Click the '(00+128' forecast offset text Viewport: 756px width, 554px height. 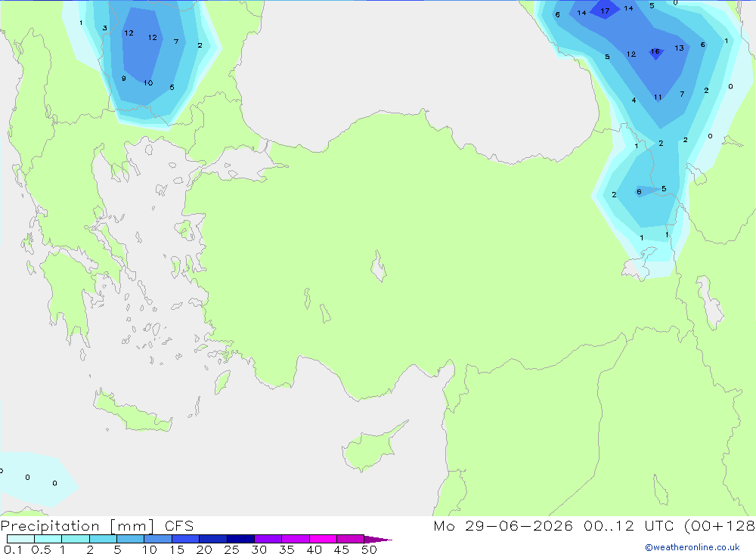pos(720,526)
